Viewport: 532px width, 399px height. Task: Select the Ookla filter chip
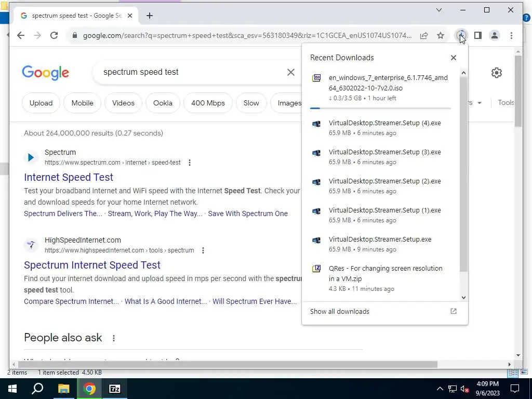click(x=163, y=103)
